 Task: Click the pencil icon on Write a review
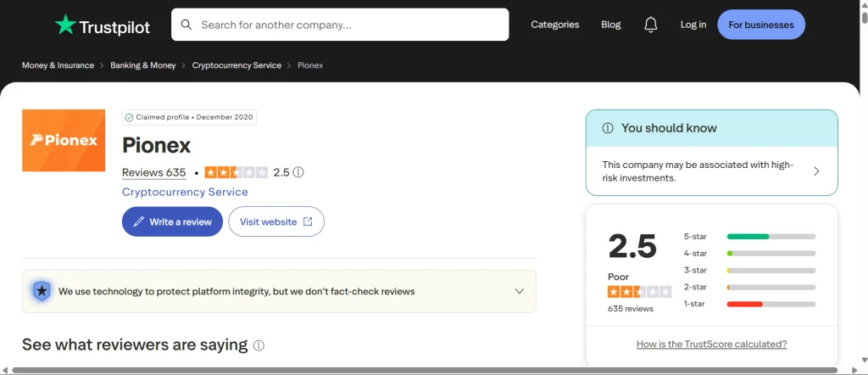pyautogui.click(x=138, y=221)
